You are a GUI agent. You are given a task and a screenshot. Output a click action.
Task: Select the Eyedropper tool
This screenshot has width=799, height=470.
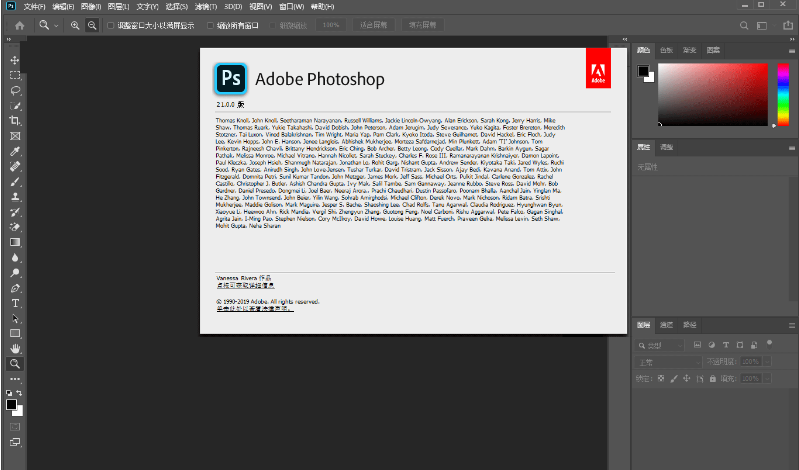(15, 151)
